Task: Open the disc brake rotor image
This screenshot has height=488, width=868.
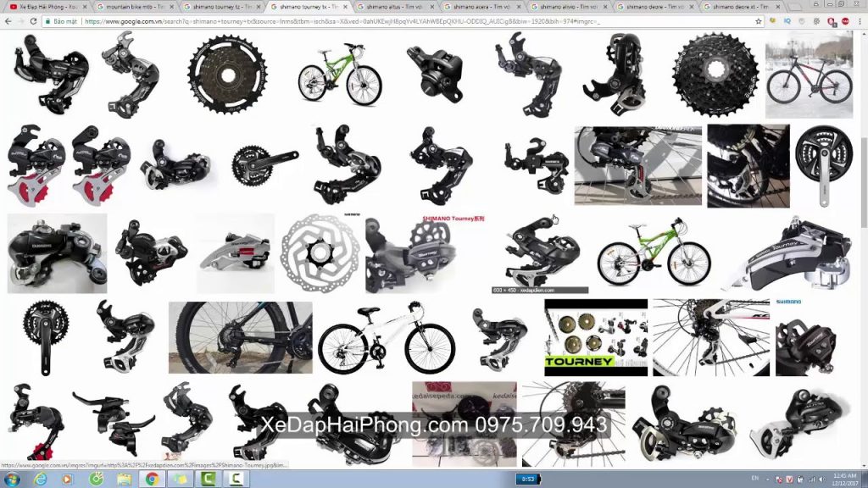Action: (320, 252)
